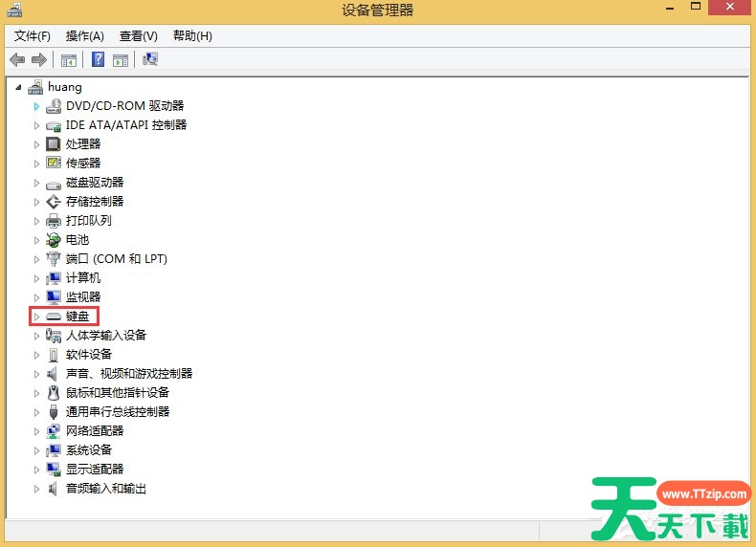Select 声音、视频和游戏控制器 tree item
The height and width of the screenshot is (547, 756).
pos(129,374)
